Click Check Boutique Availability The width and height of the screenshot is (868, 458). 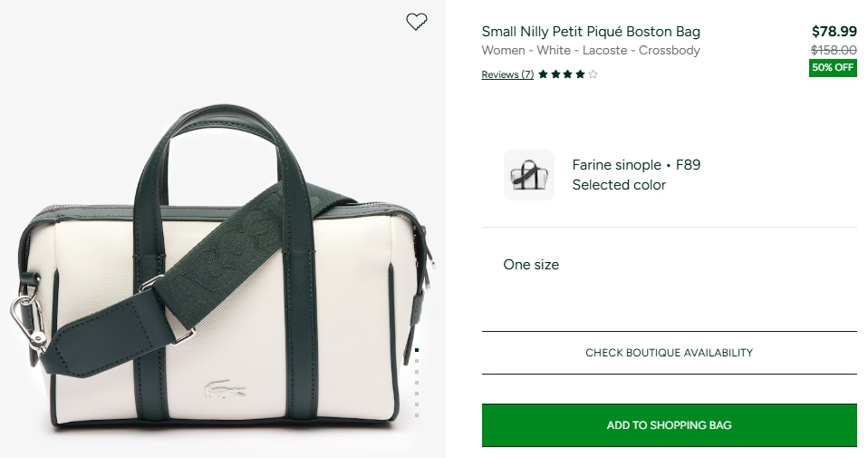pos(669,353)
